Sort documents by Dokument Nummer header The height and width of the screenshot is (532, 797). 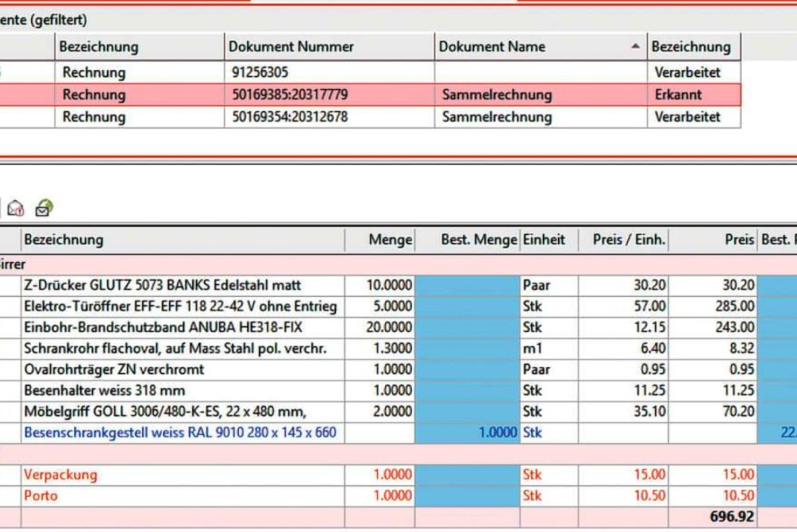click(329, 47)
